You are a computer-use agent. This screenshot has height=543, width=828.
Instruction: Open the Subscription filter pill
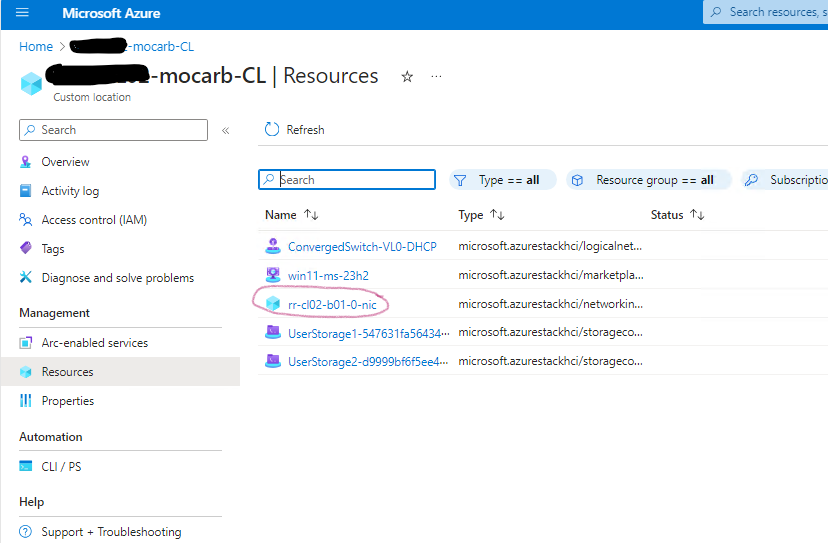point(785,180)
